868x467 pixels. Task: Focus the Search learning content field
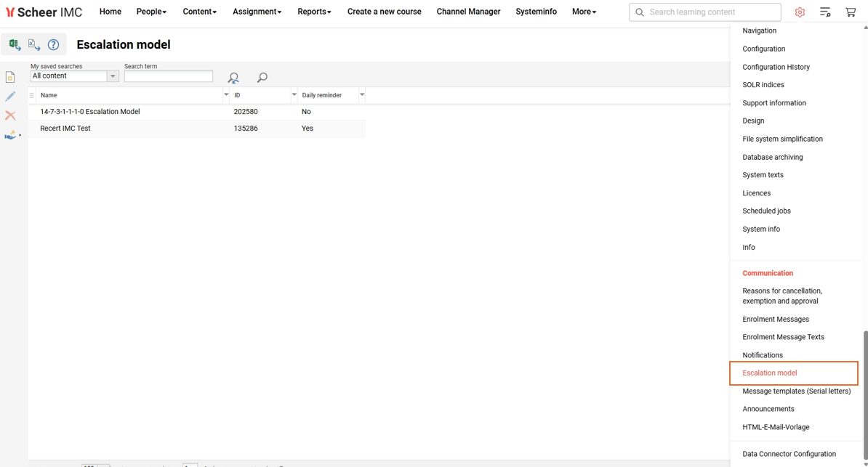click(x=704, y=12)
